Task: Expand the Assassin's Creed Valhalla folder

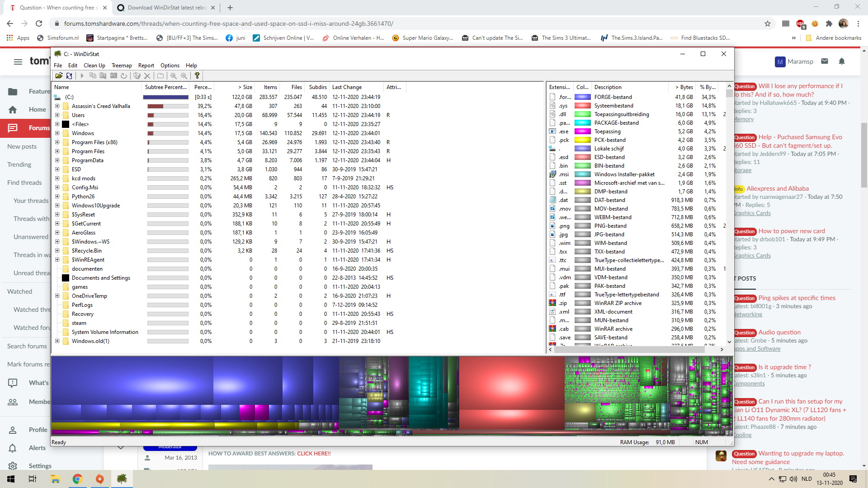Action: pos(57,106)
